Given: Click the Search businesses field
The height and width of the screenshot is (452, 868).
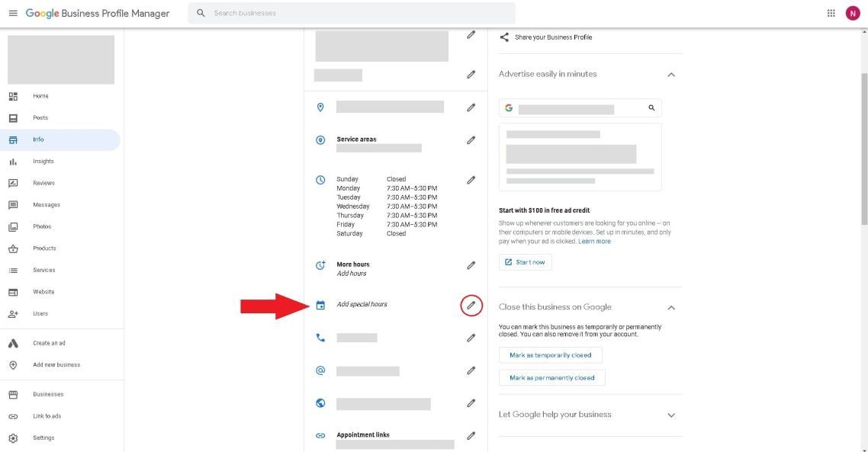Looking at the screenshot, I should pyautogui.click(x=352, y=13).
